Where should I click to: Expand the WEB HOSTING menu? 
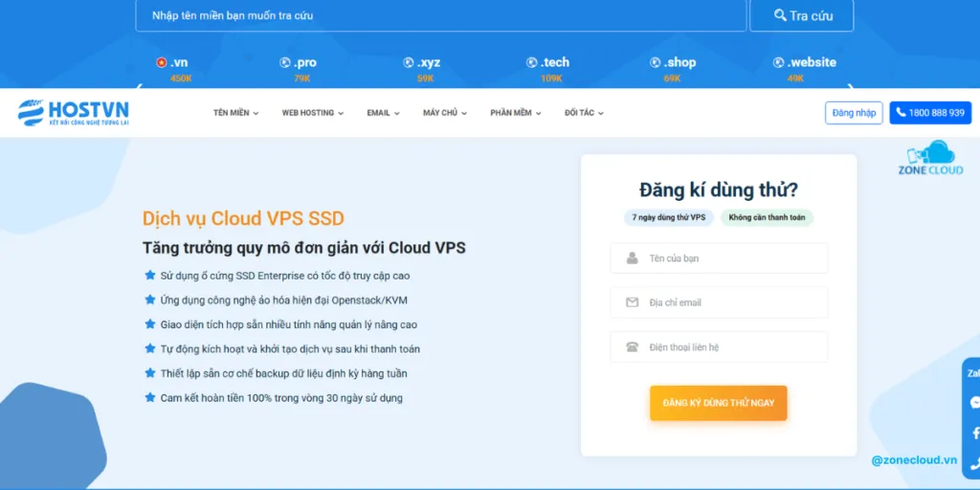(x=313, y=113)
